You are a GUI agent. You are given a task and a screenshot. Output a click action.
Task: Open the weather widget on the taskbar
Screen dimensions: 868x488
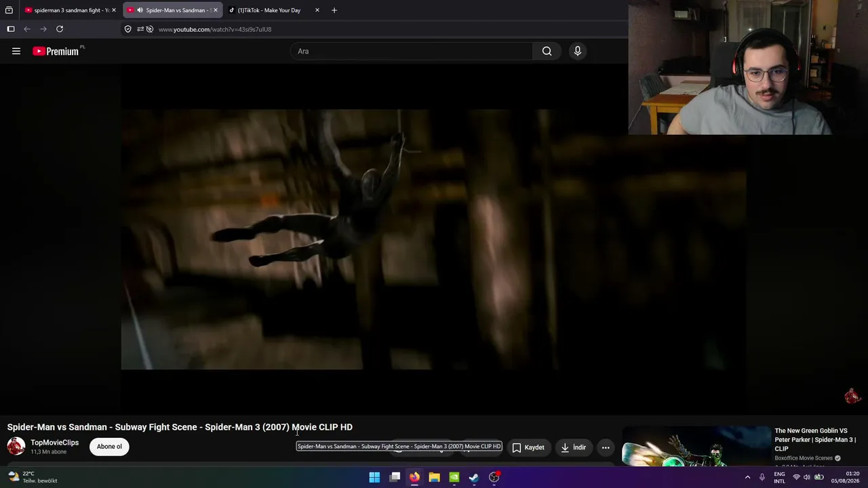tap(33, 477)
